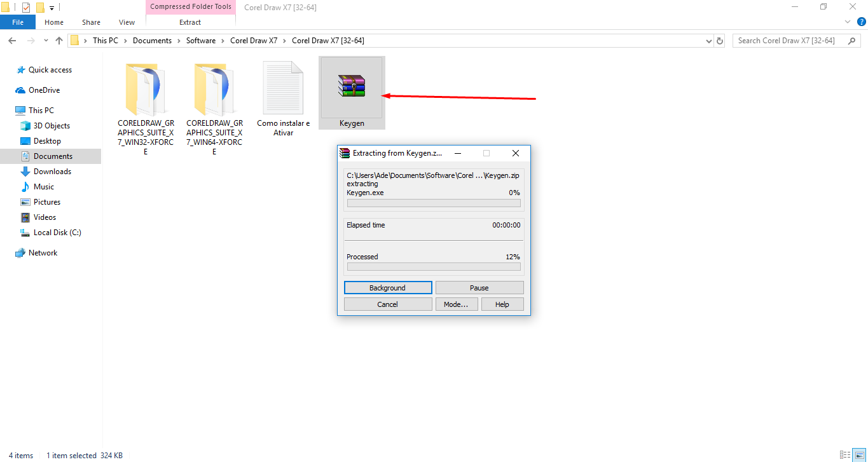Pause the extraction
The width and height of the screenshot is (868, 462).
pyautogui.click(x=479, y=288)
